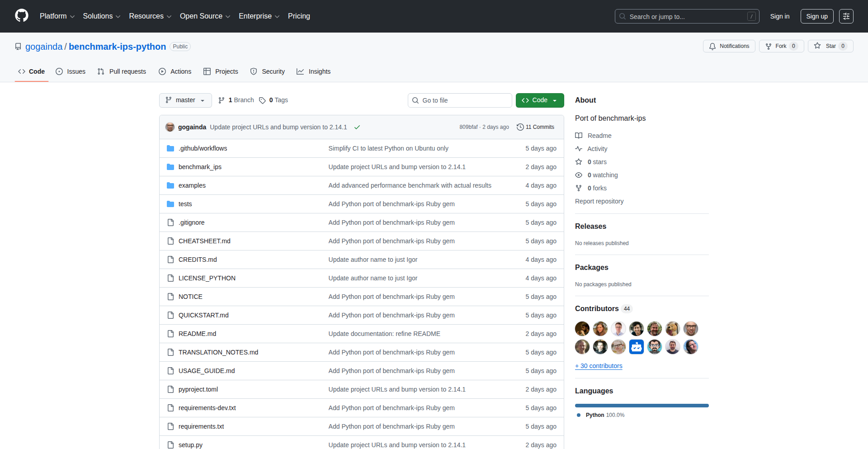Viewport: 868px width, 449px height.
Task: Switch to the Issues tab
Action: (71, 71)
